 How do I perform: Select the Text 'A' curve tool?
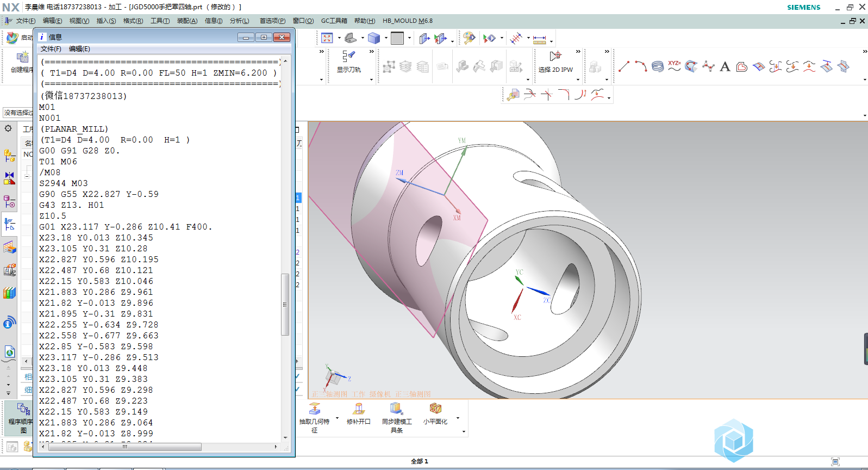[725, 66]
